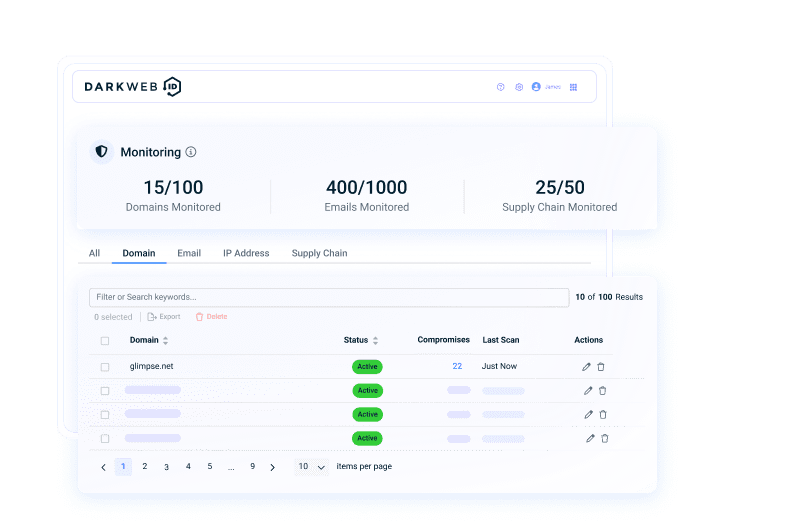Check the glimpse.net row checkbox
Viewport: 791px width, 529px height.
pyautogui.click(x=105, y=367)
